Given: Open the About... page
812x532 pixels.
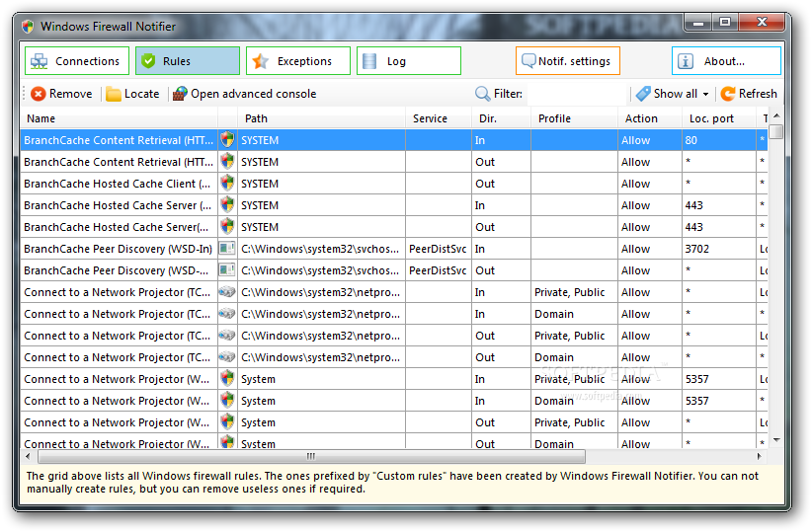Looking at the screenshot, I should [x=726, y=61].
